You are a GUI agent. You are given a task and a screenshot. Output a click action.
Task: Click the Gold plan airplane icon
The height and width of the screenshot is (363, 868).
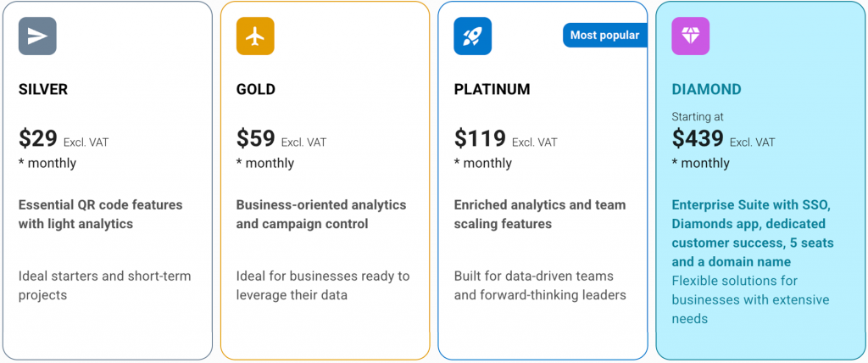(255, 36)
